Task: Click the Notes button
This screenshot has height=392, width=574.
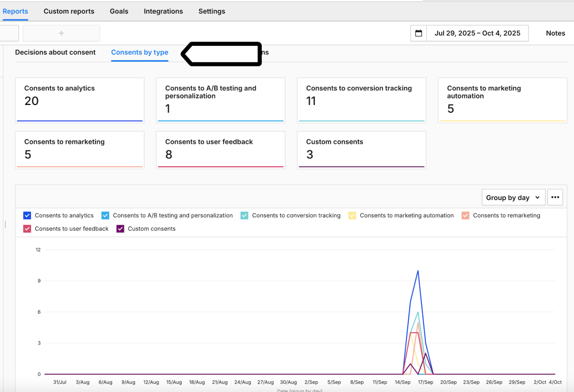Action: point(555,33)
